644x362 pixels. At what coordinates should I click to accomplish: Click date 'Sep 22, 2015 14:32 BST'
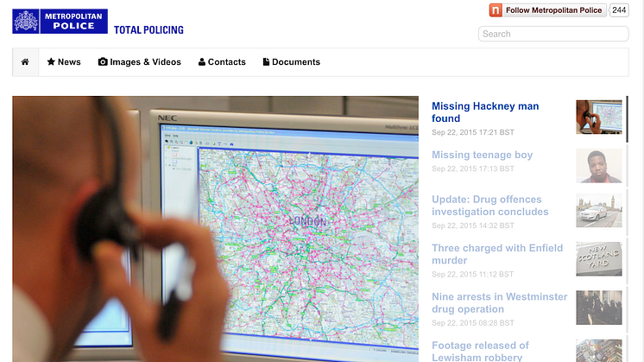(473, 225)
